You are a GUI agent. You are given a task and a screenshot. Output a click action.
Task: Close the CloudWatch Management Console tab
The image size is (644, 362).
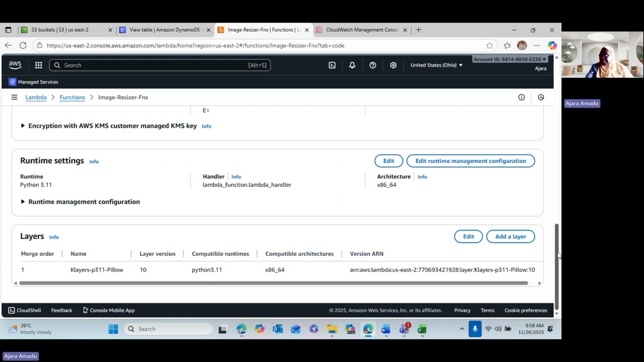(405, 30)
